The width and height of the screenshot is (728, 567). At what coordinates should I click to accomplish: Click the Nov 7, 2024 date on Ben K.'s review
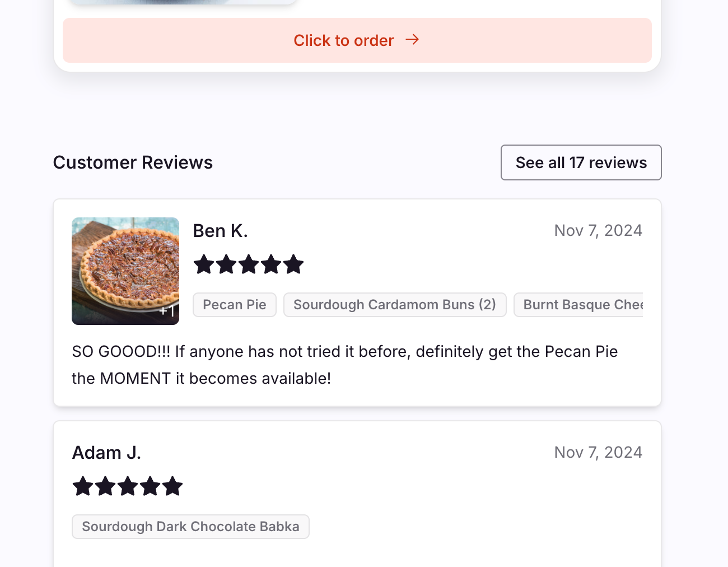tap(598, 231)
